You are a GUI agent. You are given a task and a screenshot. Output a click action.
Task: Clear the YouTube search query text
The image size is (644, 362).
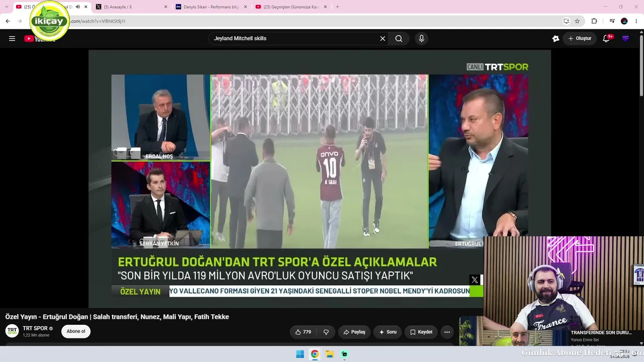coord(382,39)
